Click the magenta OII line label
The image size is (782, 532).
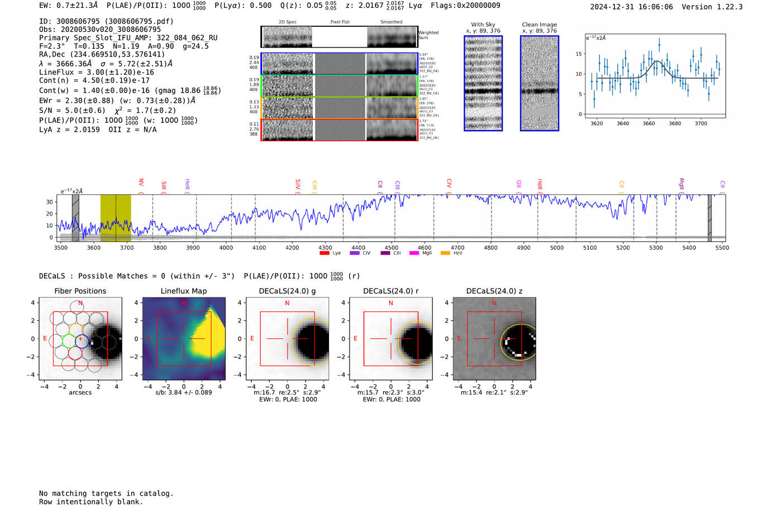click(x=519, y=185)
